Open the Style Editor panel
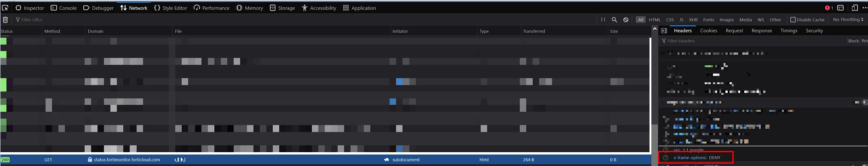 (170, 8)
